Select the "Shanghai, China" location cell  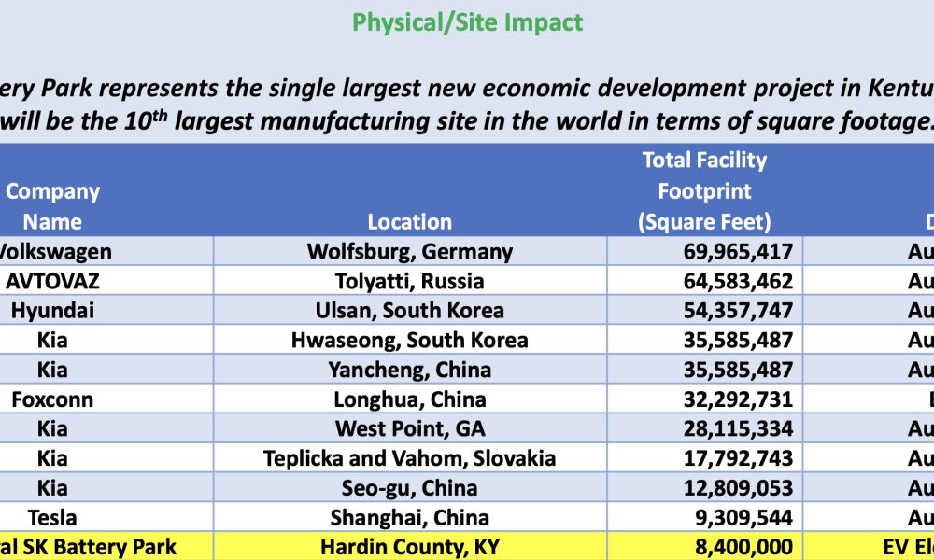click(410, 517)
